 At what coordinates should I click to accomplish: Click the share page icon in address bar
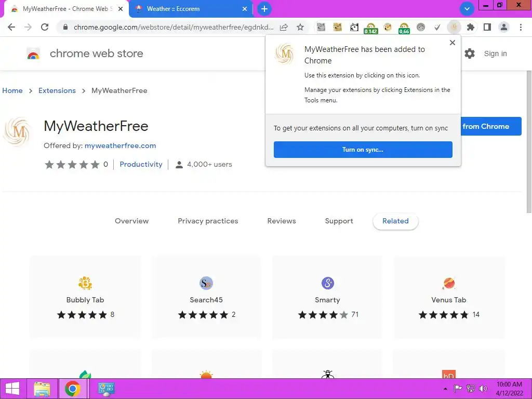284,27
